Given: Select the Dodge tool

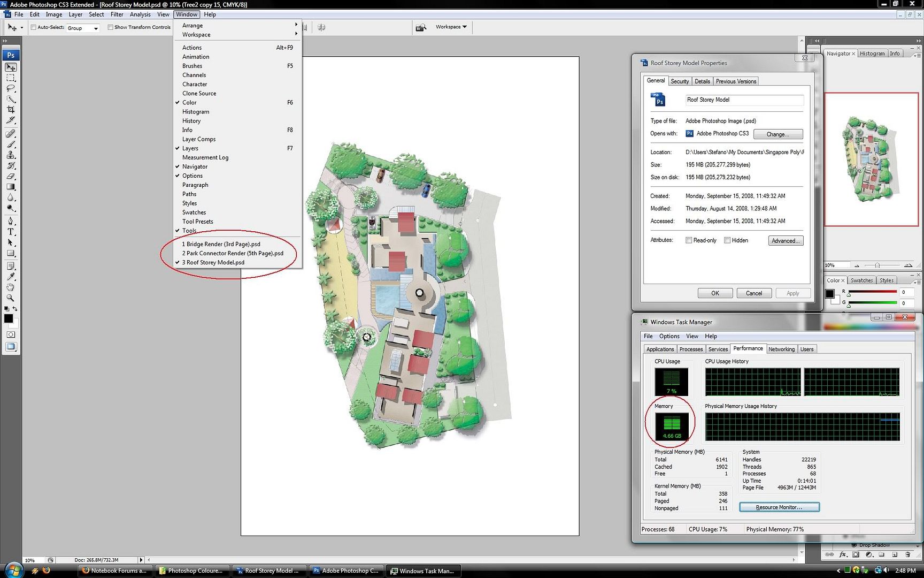Looking at the screenshot, I should pyautogui.click(x=11, y=208).
